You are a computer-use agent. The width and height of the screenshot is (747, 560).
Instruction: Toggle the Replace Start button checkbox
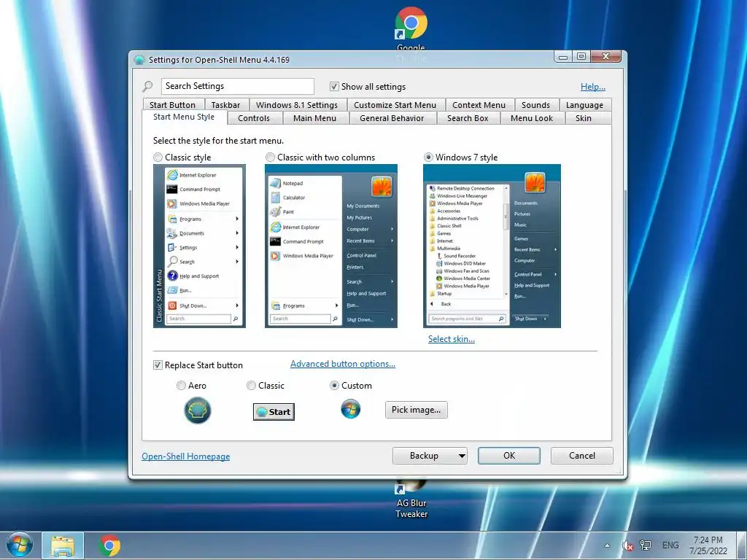(x=158, y=365)
